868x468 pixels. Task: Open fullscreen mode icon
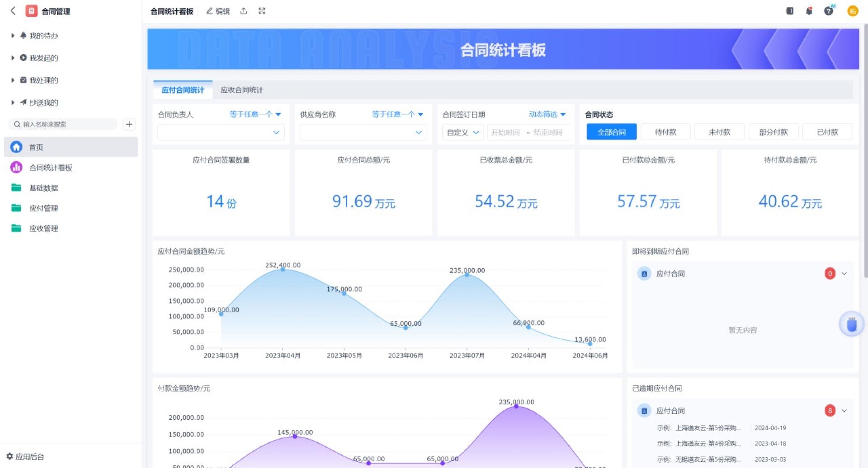point(262,11)
